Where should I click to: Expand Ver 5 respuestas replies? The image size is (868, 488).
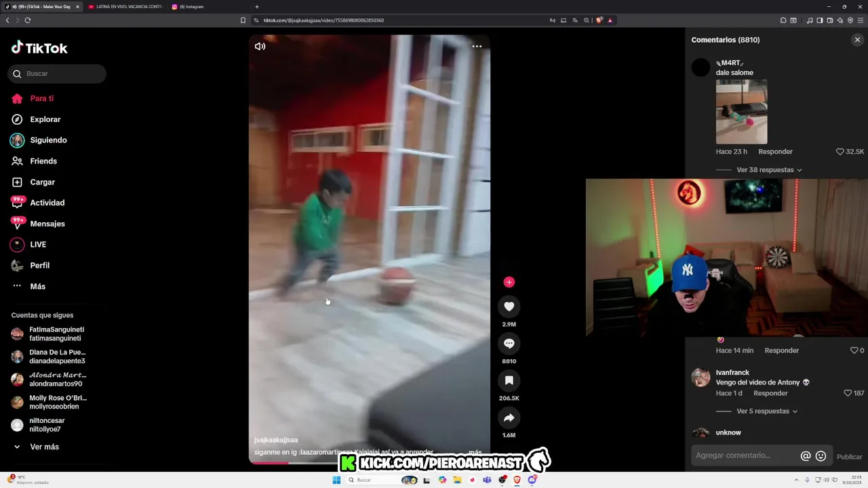pos(767,411)
